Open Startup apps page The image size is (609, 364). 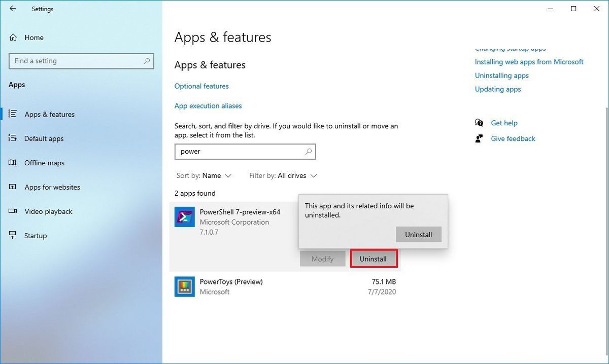(x=36, y=236)
